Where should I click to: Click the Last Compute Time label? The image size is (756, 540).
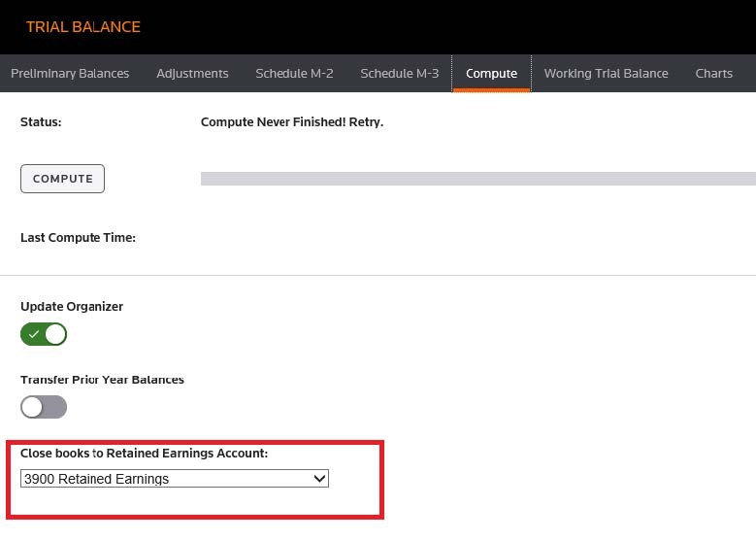pos(78,237)
